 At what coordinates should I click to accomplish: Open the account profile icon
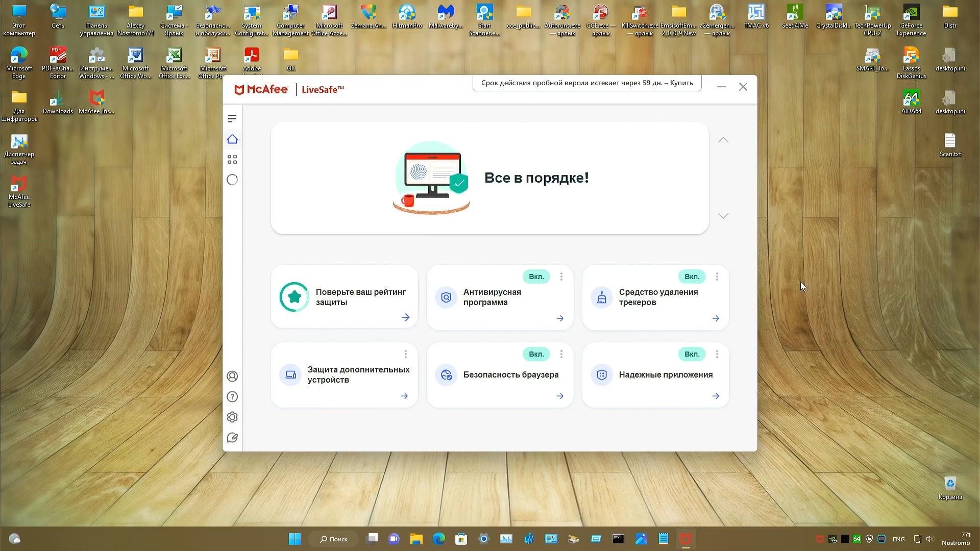pyautogui.click(x=232, y=377)
